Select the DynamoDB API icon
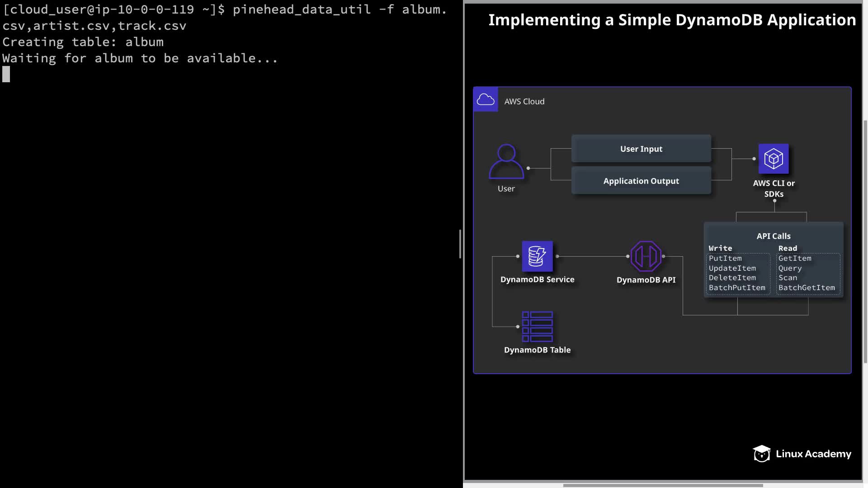 pyautogui.click(x=646, y=256)
